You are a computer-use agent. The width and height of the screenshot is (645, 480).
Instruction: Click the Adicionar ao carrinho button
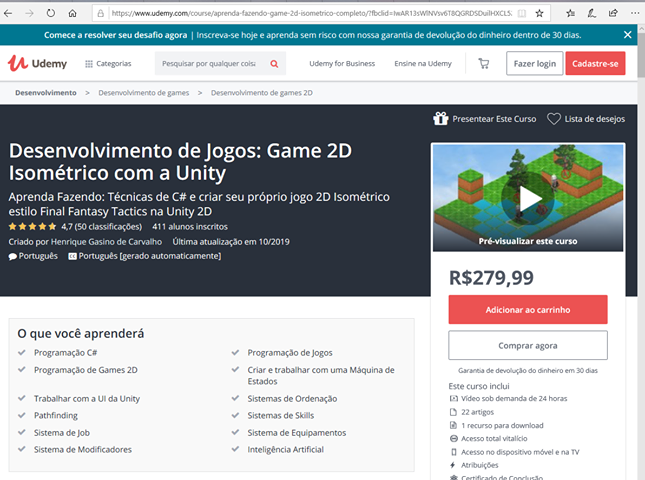[x=528, y=310]
